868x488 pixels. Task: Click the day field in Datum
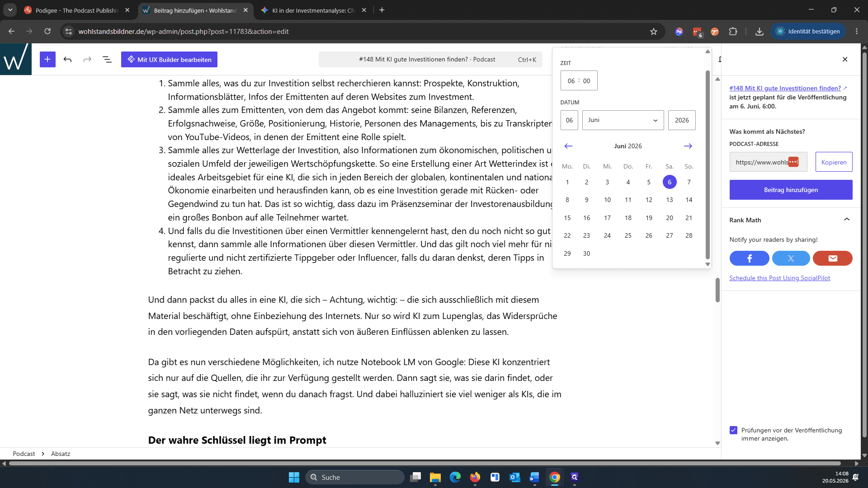coord(569,120)
